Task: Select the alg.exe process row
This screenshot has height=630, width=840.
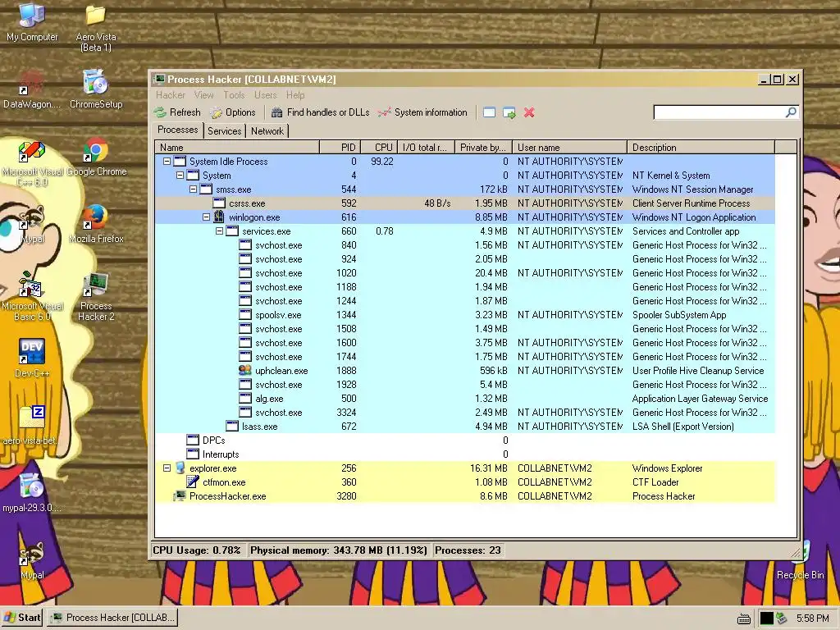Action: click(465, 399)
